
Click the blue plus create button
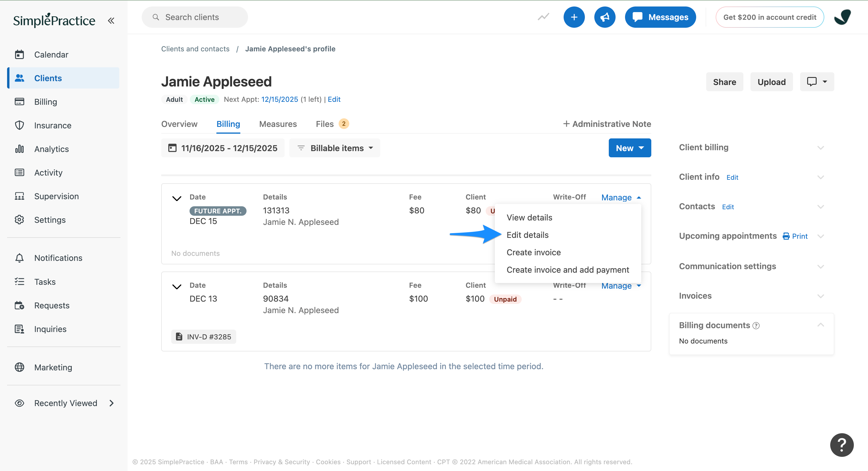(x=574, y=17)
